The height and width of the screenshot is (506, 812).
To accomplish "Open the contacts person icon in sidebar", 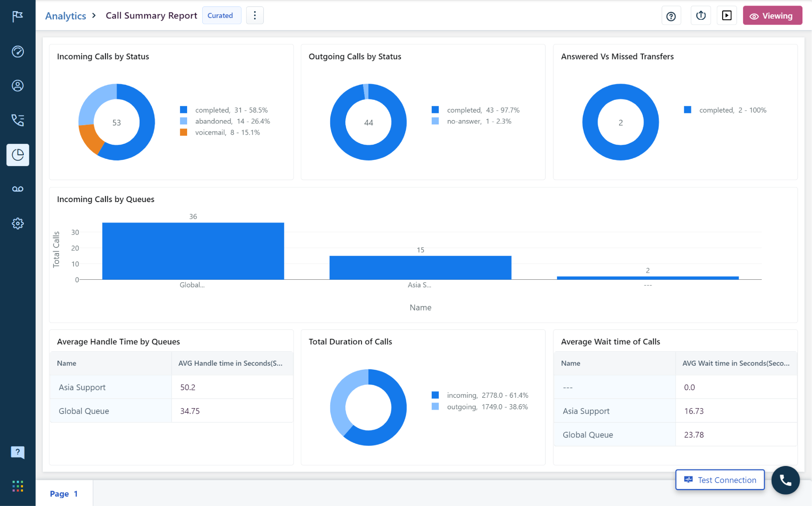I will pos(17,86).
